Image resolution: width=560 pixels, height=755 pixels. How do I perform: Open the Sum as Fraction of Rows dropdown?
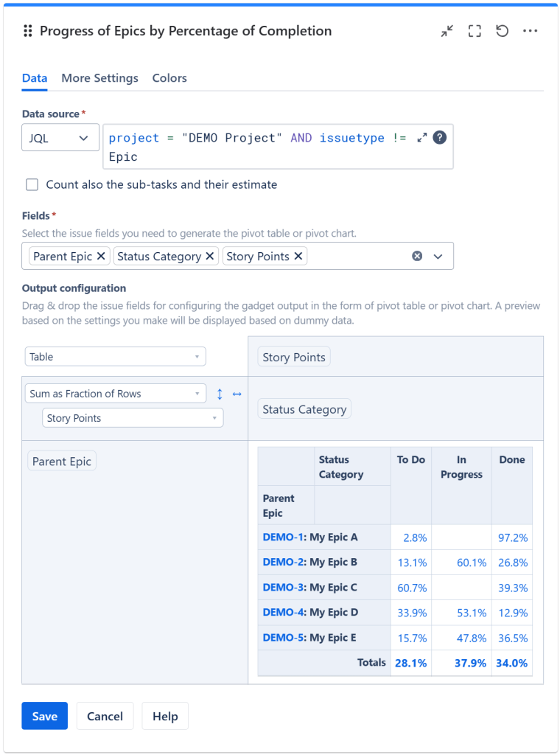(x=115, y=394)
